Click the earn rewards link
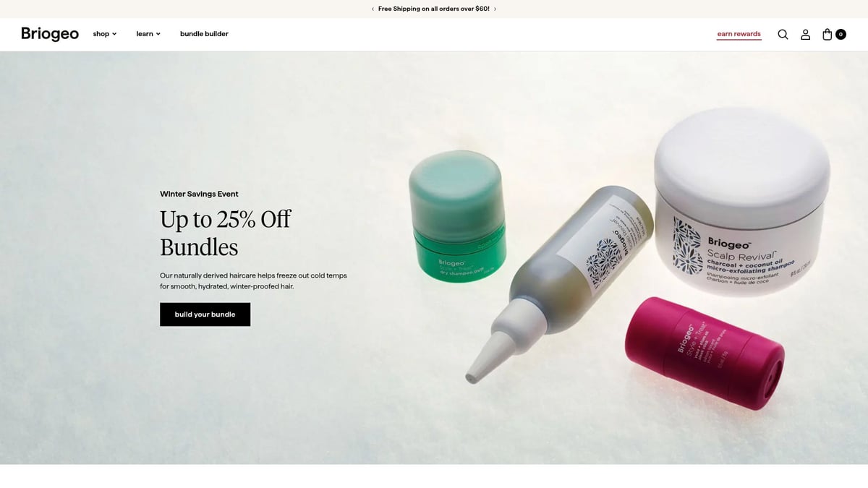Screen dimensions: 868x488 (x=739, y=34)
